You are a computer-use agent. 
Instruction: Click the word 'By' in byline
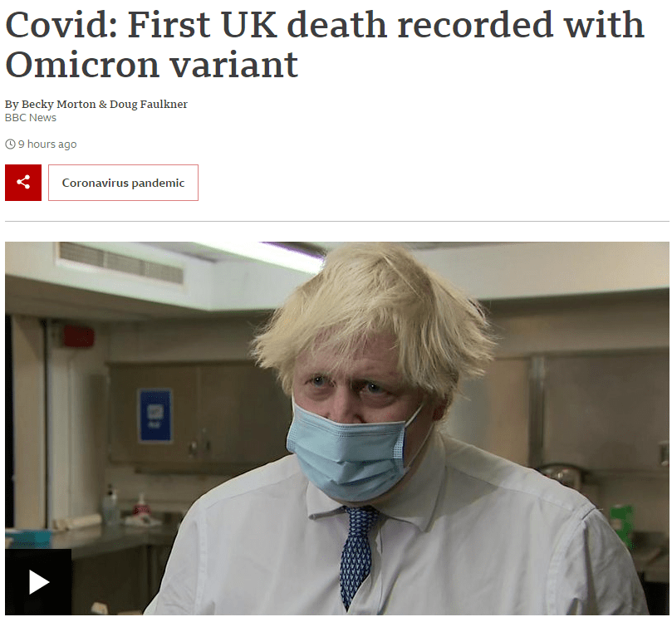tap(12, 104)
